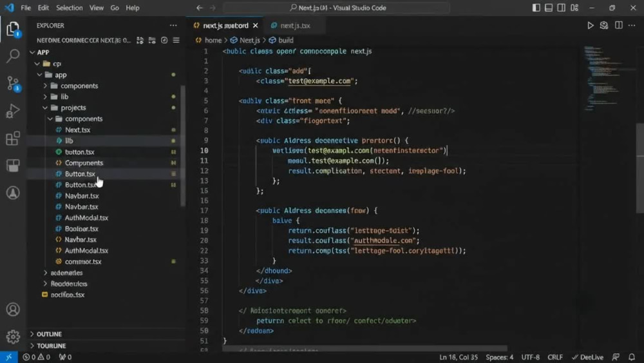
Task: Click UTF-8 encoding in status bar
Action: click(x=531, y=357)
